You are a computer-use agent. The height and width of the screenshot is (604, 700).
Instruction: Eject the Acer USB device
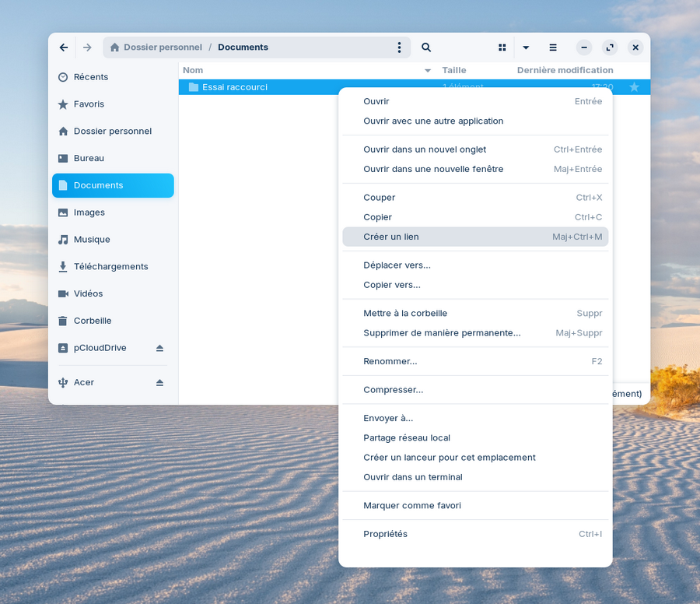click(159, 383)
